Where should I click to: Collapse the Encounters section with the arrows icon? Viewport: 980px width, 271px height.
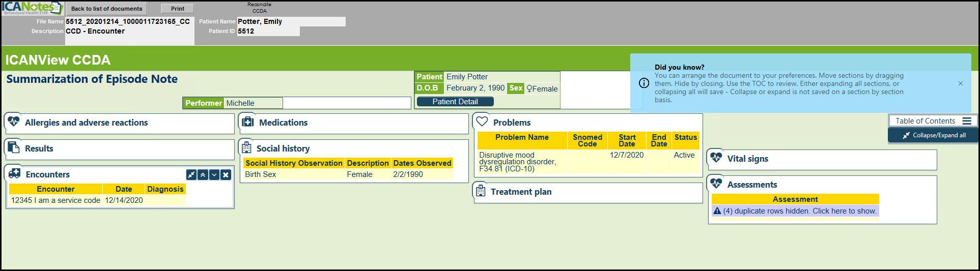[x=191, y=175]
